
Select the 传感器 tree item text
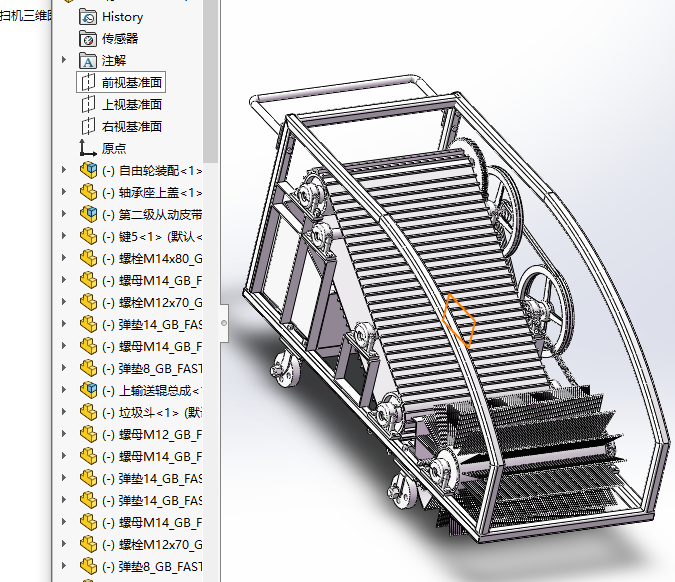coord(120,39)
